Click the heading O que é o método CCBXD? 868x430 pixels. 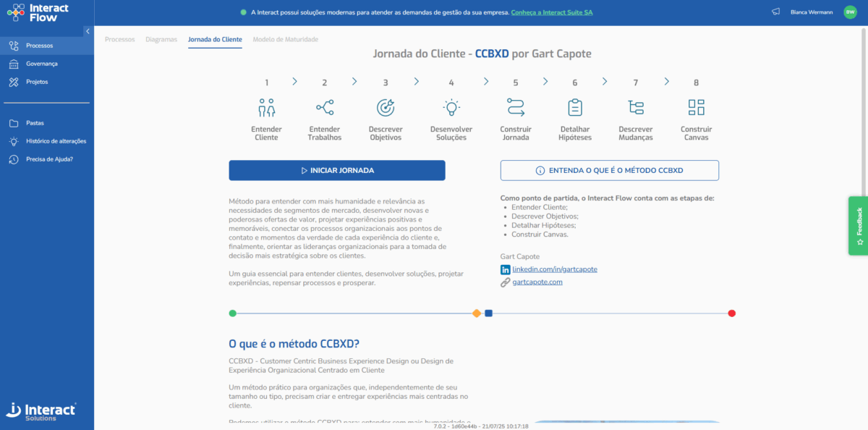coord(294,344)
